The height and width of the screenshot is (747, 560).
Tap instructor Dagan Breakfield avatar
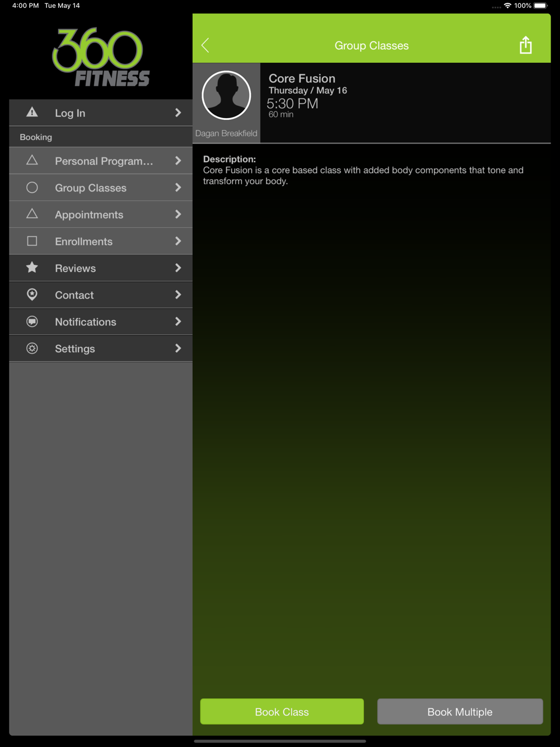click(x=226, y=95)
